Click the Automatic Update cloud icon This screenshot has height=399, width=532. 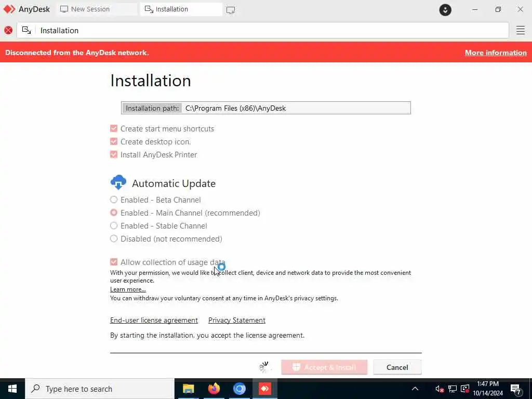tap(118, 182)
